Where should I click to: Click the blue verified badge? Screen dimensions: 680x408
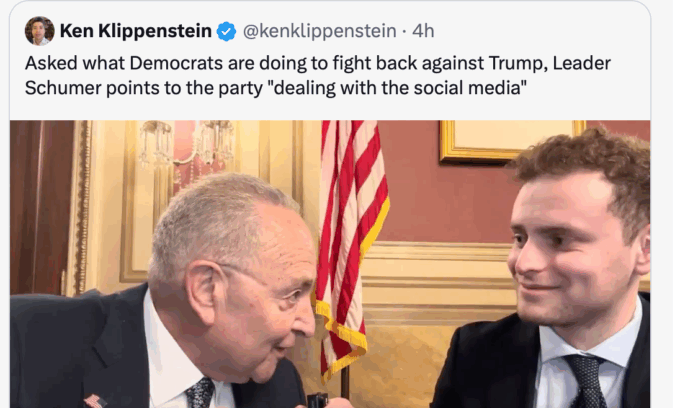[x=227, y=32]
